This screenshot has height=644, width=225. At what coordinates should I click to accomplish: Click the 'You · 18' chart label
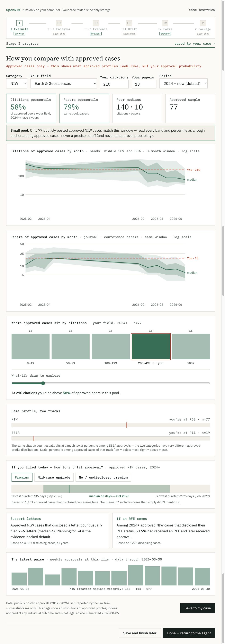coord(192,258)
